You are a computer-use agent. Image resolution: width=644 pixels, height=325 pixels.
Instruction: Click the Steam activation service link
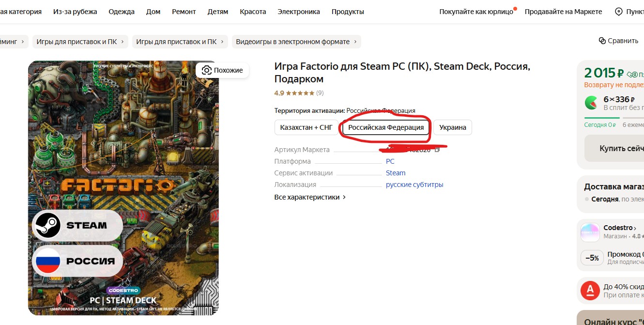(x=396, y=173)
